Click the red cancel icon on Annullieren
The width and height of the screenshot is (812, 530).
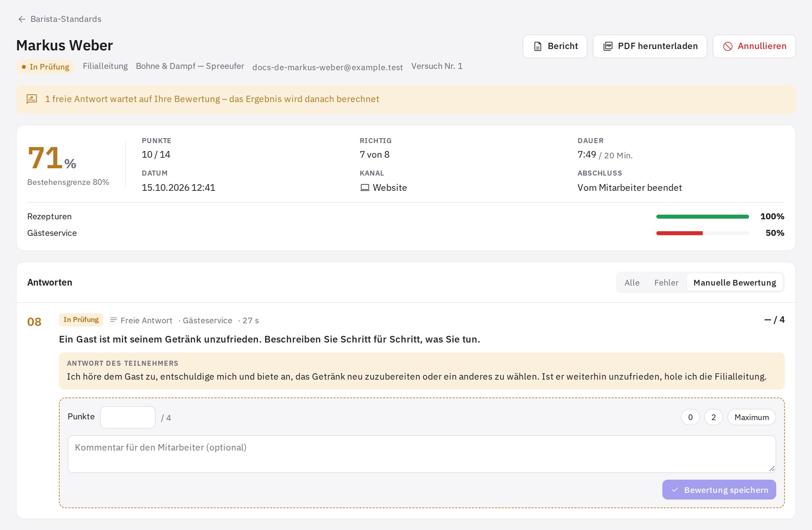tap(728, 46)
